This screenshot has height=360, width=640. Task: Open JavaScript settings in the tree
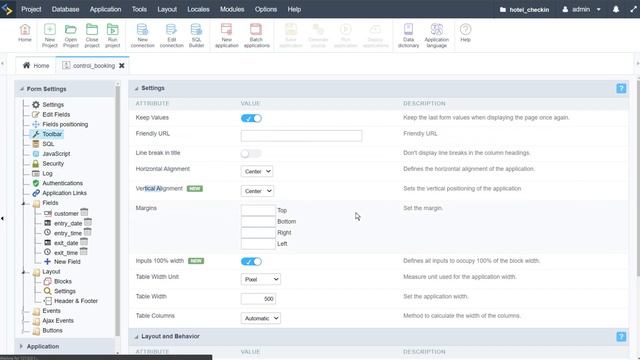click(x=56, y=153)
